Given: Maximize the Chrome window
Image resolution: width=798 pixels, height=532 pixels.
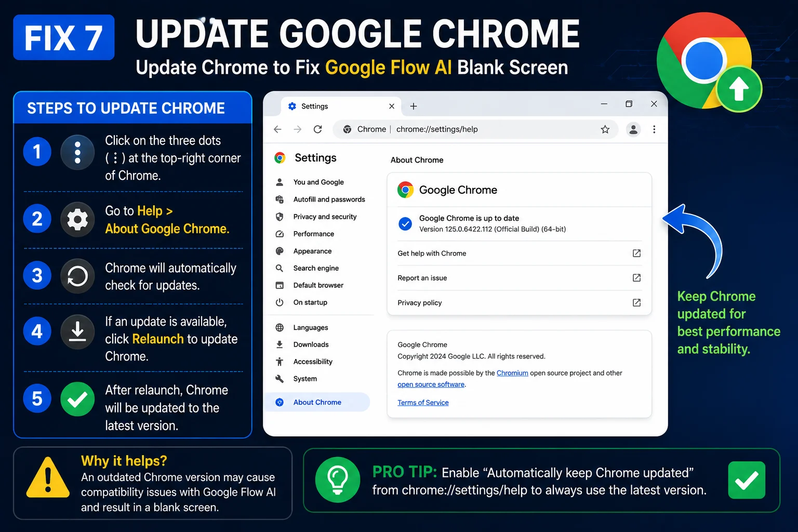Looking at the screenshot, I should tap(629, 104).
